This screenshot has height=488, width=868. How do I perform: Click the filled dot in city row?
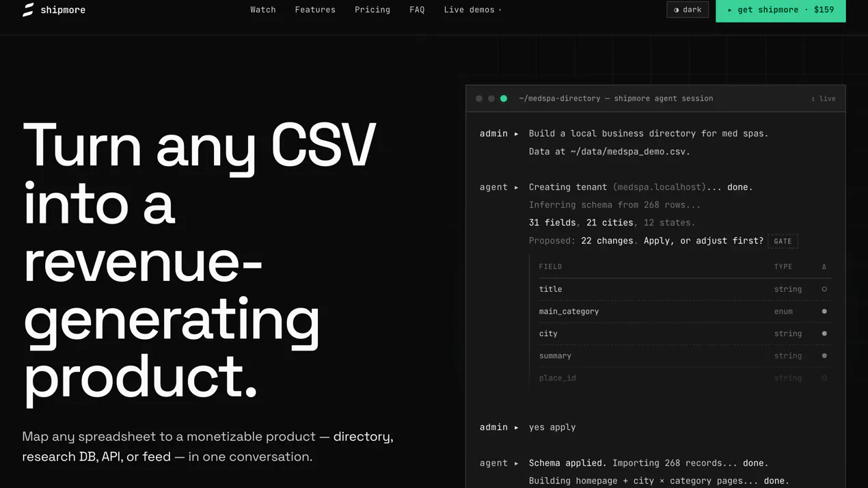tap(824, 334)
